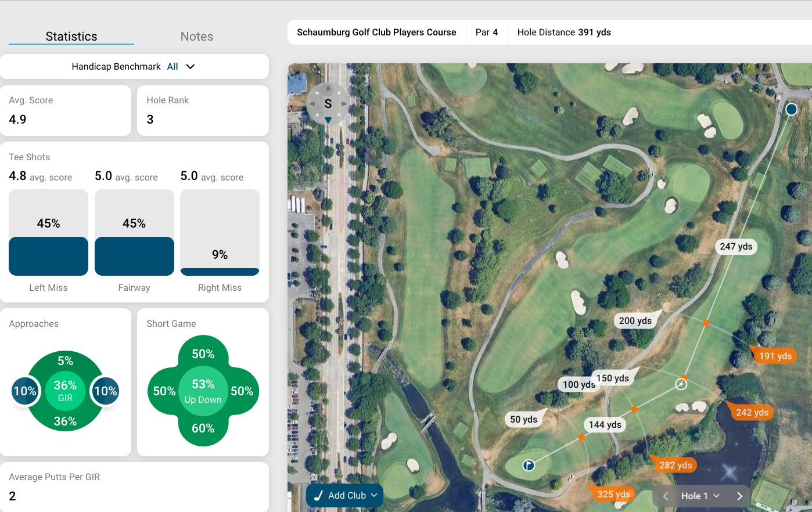Go to the previous hole arrow
812x512 pixels.
(666, 496)
